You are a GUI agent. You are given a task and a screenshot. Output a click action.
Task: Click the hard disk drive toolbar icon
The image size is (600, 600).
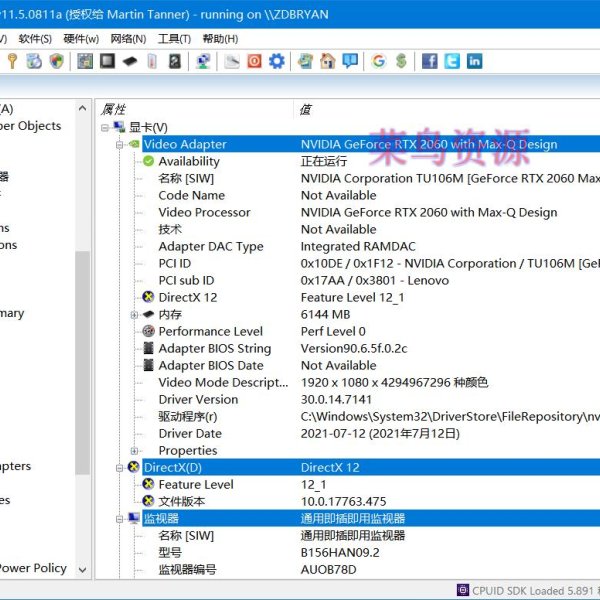coord(174,61)
